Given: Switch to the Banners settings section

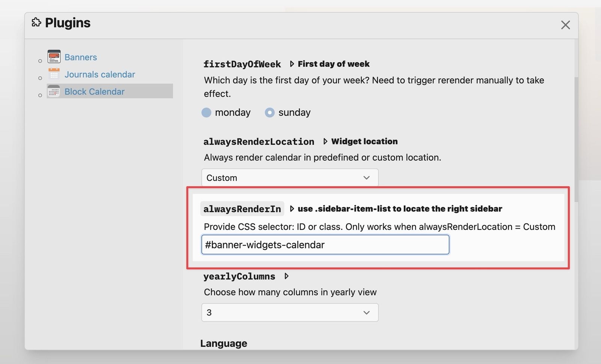Looking at the screenshot, I should point(80,57).
